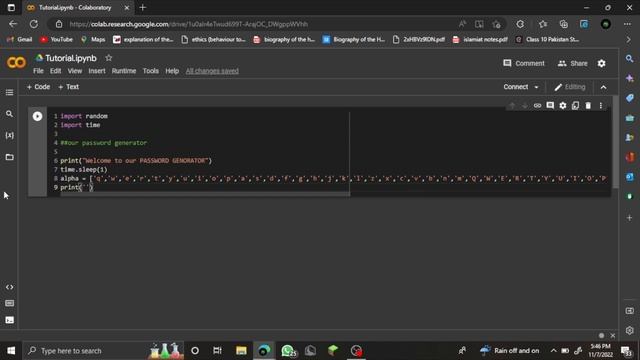Viewport: 640px width, 360px height.
Task: Open the Edit menu
Action: click(56, 71)
